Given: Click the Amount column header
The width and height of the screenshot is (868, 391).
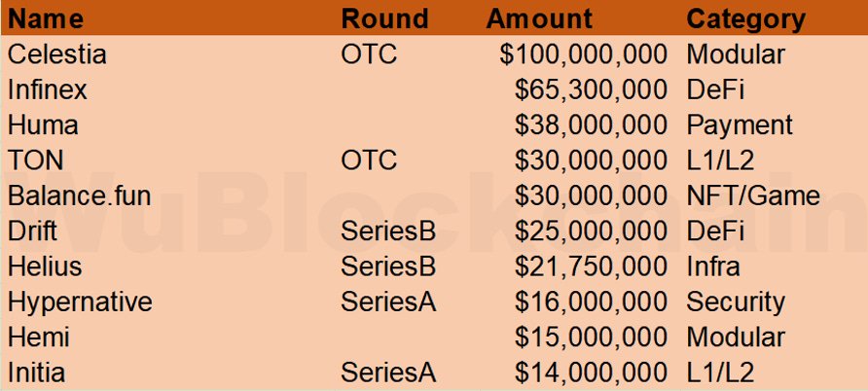Looking at the screenshot, I should (x=539, y=18).
